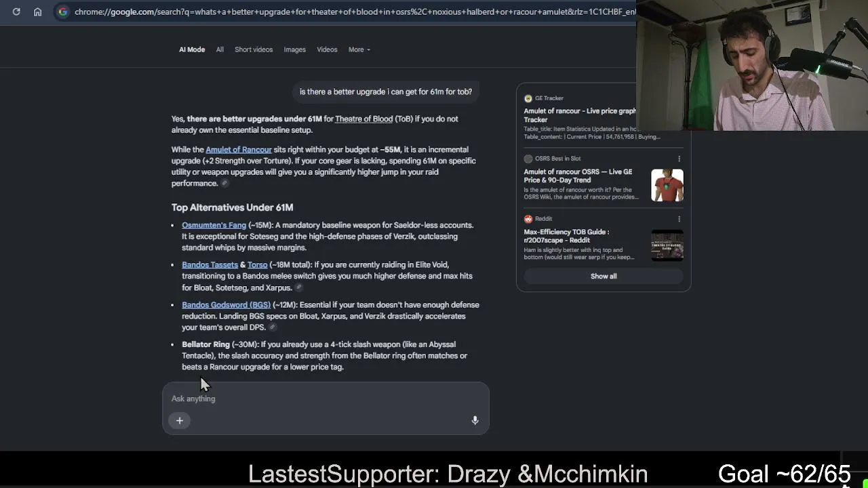Screen dimensions: 868x488
Task: Focus the browser address bar URL
Action: (x=355, y=12)
